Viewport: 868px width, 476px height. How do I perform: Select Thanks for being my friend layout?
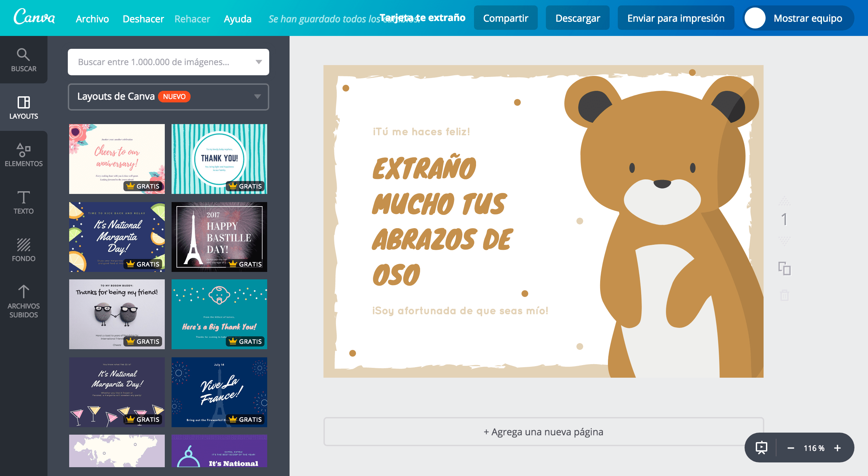point(117,314)
